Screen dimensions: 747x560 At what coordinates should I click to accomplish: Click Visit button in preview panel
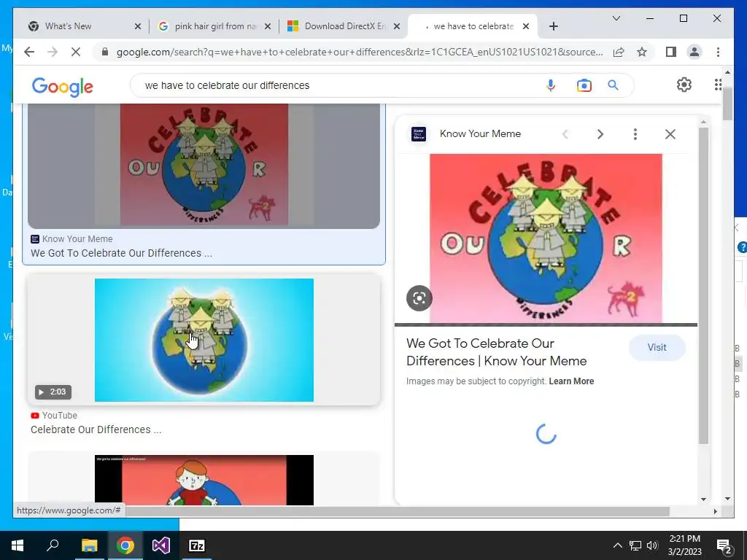657,348
